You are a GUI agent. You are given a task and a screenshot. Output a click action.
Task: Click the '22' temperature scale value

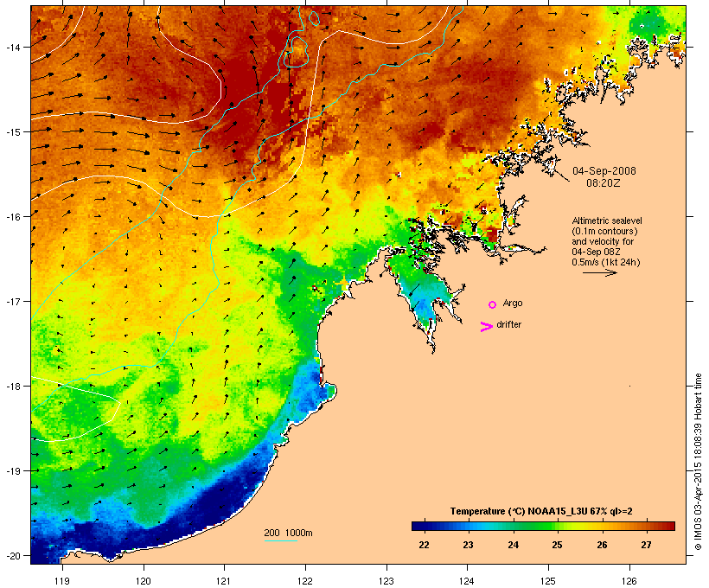tap(424, 545)
